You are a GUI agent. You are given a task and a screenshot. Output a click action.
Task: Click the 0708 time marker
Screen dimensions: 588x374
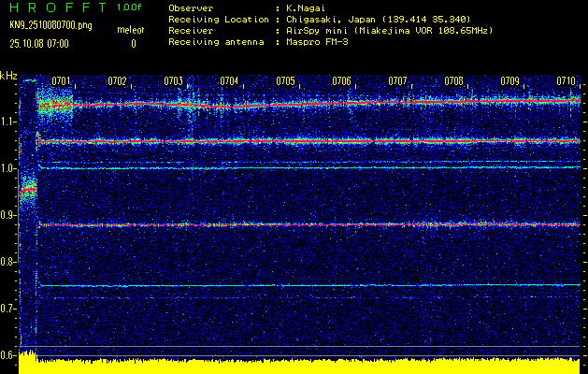click(x=454, y=81)
